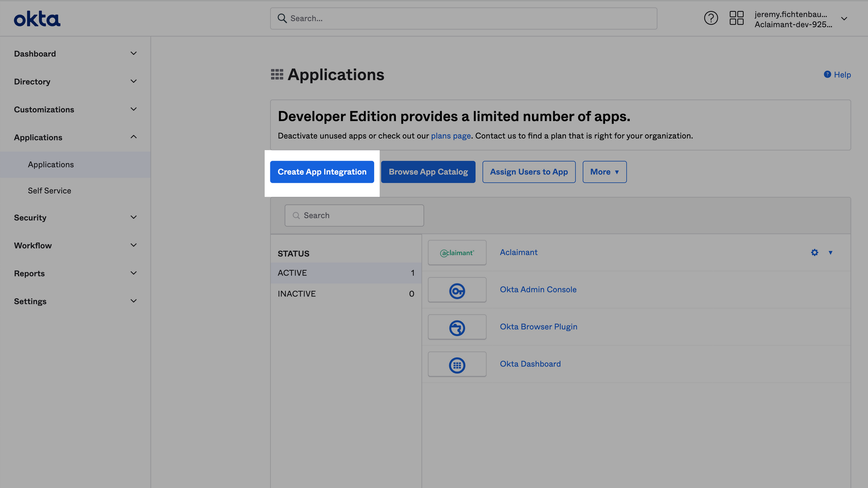Follow the plans page link
This screenshot has width=868, height=488.
point(451,136)
